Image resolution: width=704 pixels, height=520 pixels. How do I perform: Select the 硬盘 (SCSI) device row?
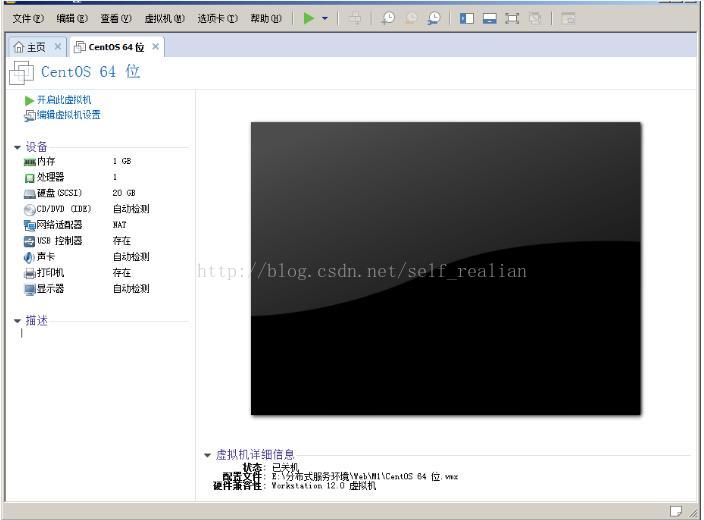(86, 193)
